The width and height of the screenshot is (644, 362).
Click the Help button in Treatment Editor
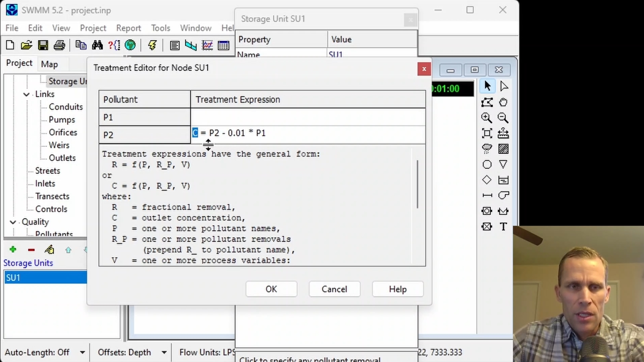398,289
